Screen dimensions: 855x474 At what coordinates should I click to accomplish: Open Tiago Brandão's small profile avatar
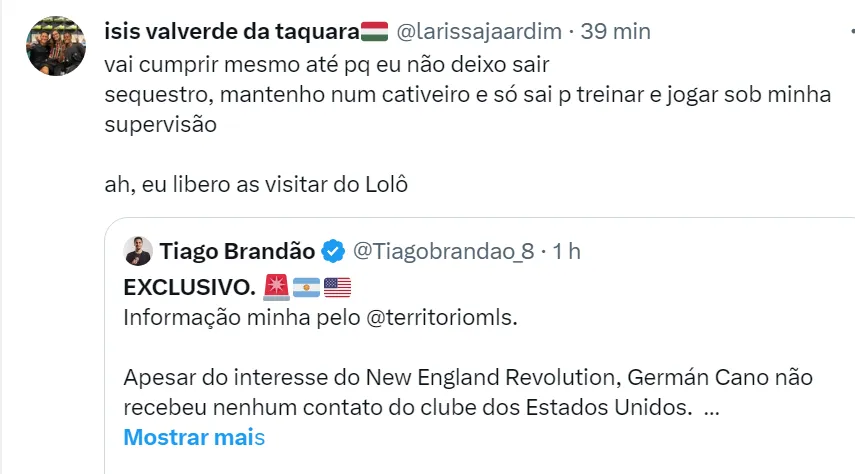[x=138, y=251]
